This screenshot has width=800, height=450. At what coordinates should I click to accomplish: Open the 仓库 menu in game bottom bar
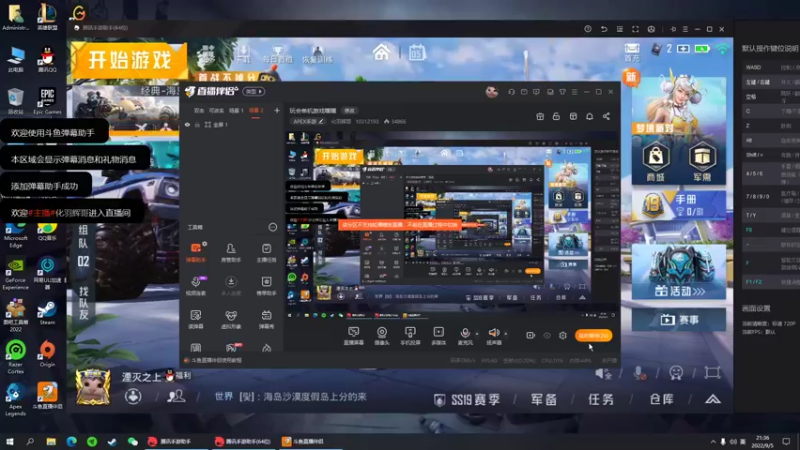tap(661, 399)
